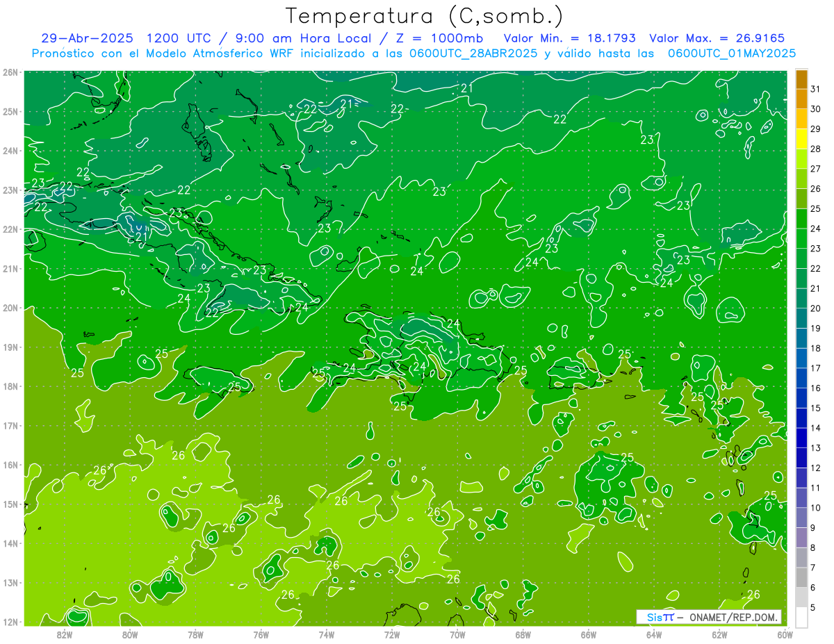The width and height of the screenshot is (834, 644).
Task: Click color scale label "29"
Action: (x=816, y=129)
